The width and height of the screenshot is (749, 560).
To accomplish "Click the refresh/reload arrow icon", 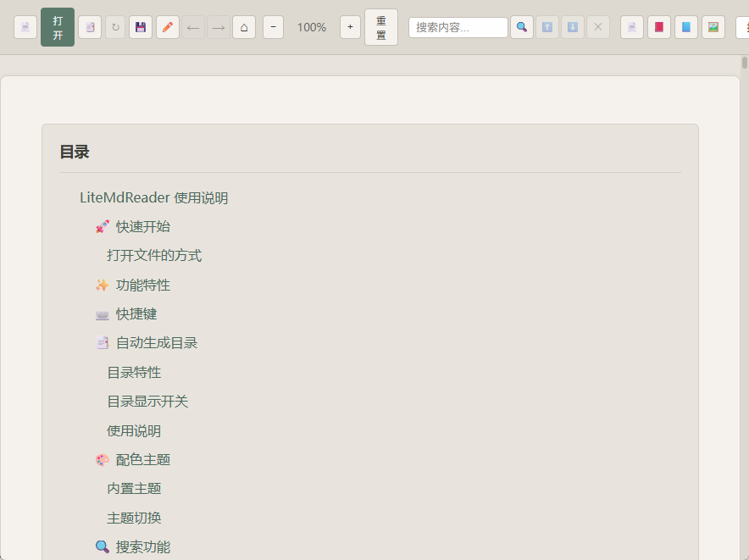I will pos(115,27).
